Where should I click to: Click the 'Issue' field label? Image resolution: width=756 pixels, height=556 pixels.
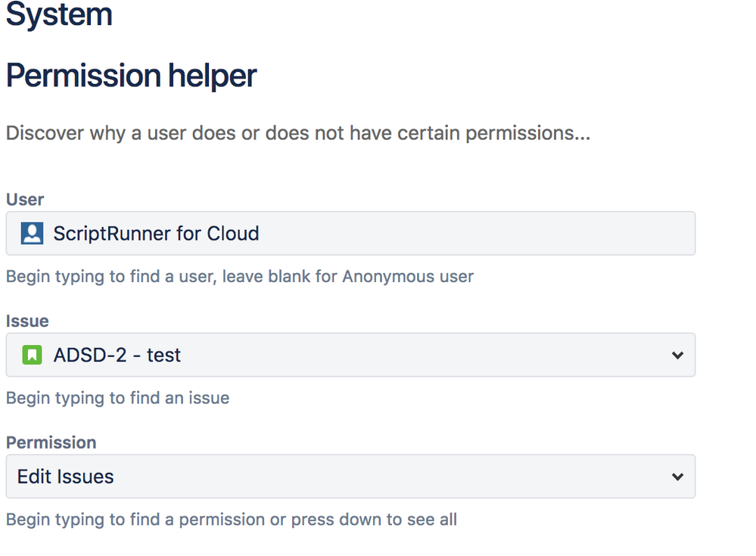[27, 321]
